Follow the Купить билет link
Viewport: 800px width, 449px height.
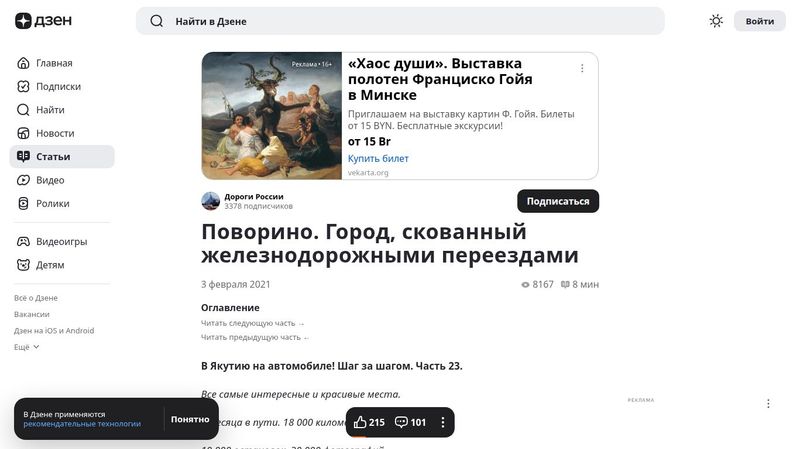click(x=378, y=159)
